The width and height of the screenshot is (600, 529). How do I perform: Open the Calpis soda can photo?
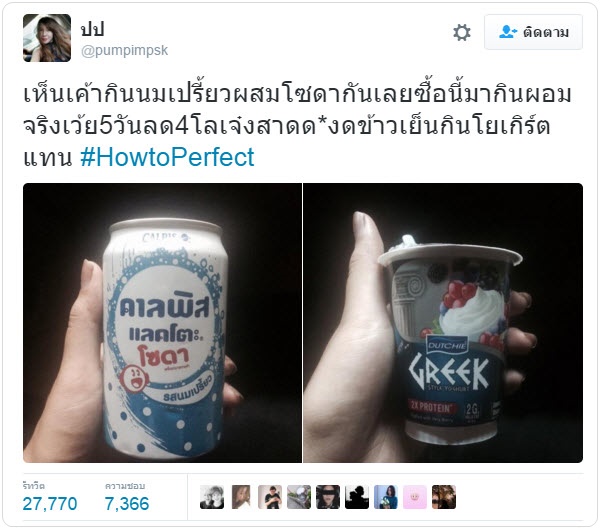click(x=162, y=323)
